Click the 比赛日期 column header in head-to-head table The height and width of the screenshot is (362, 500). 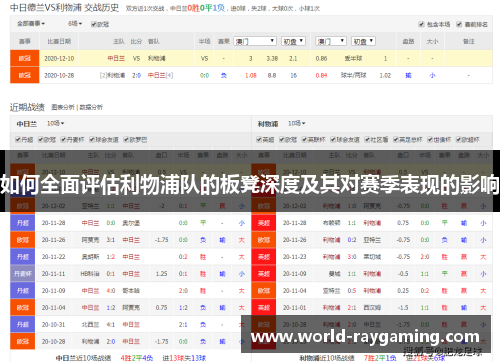pyautogui.click(x=59, y=41)
